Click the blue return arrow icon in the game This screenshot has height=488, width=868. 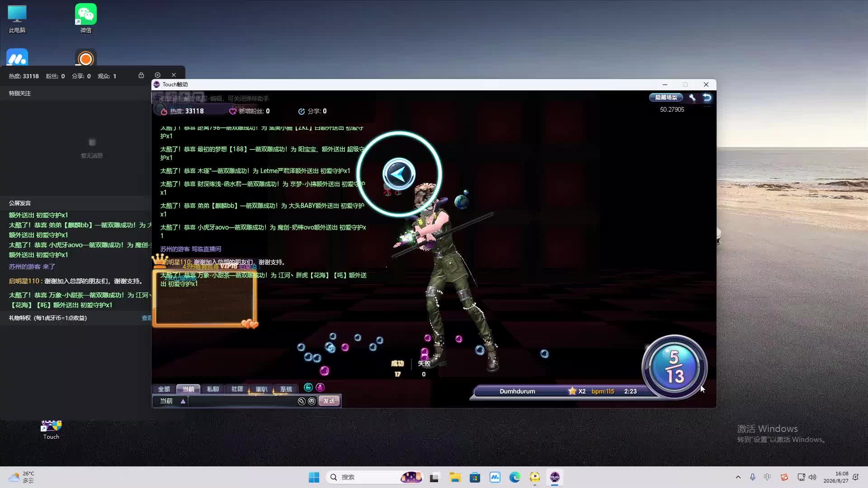(707, 97)
